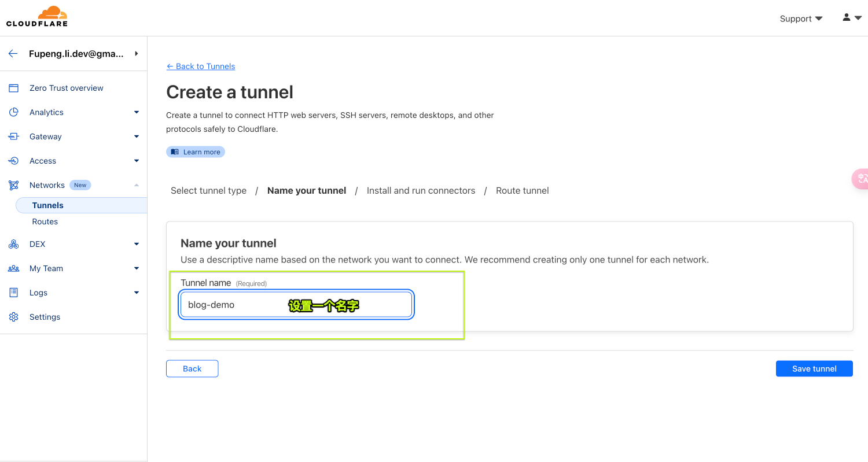Click the Analytics pie chart icon
Image resolution: width=868 pixels, height=462 pixels.
point(14,112)
